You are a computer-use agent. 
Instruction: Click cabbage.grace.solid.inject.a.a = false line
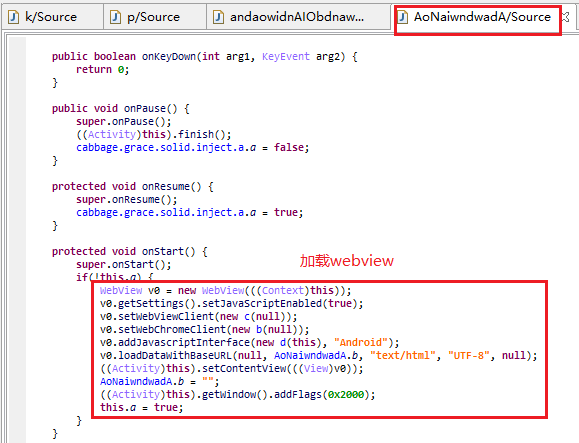click(192, 147)
